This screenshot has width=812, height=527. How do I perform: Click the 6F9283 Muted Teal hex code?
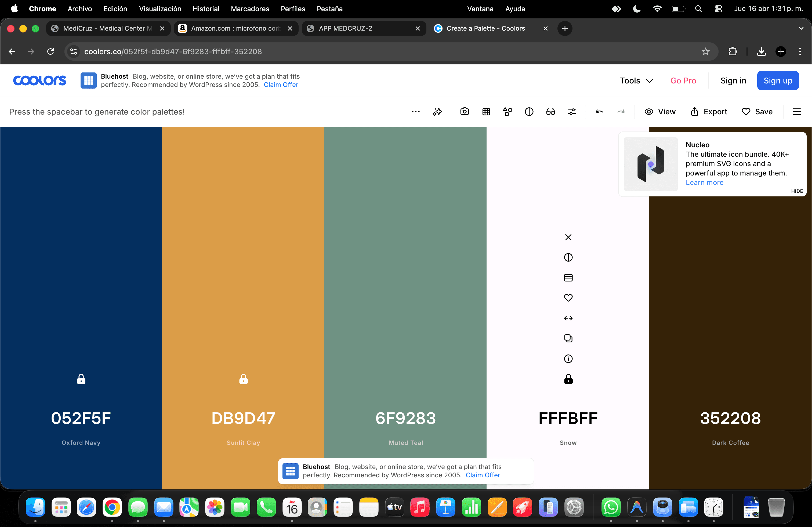pyautogui.click(x=405, y=418)
